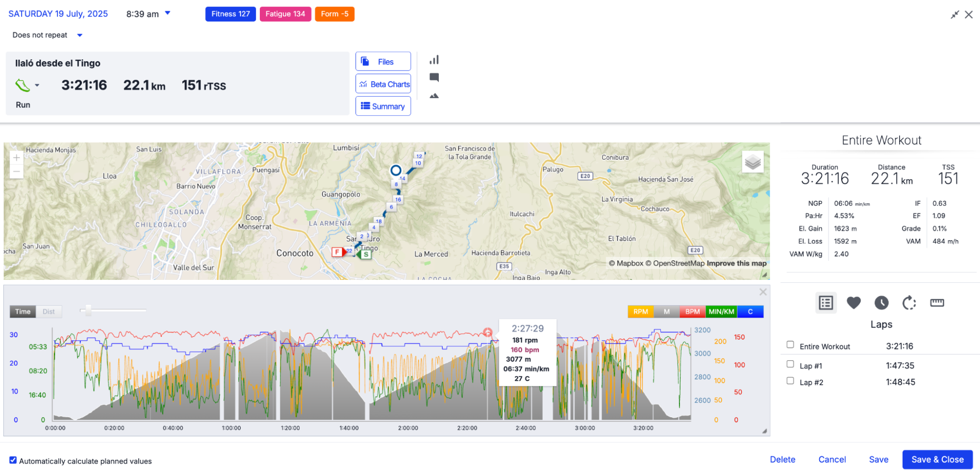Select the clock icon in right panel

pos(881,303)
